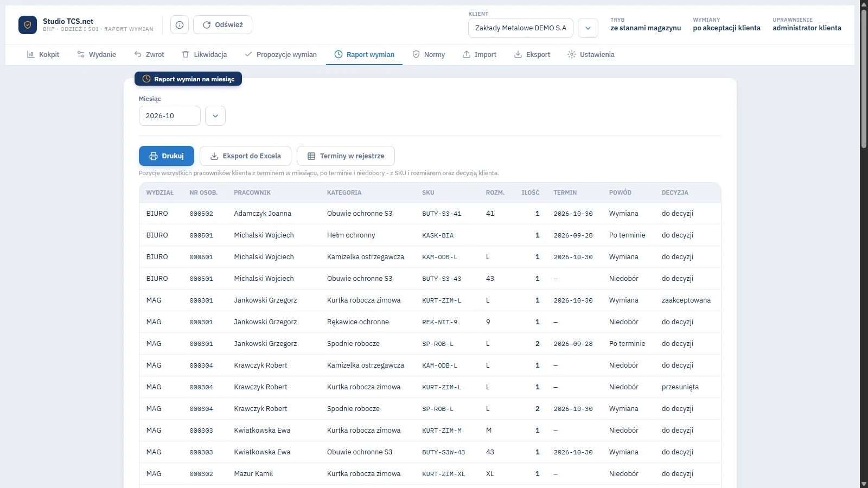Click the WYDZIAŁ column header
Screen dimensions: 868x488
coord(160,192)
